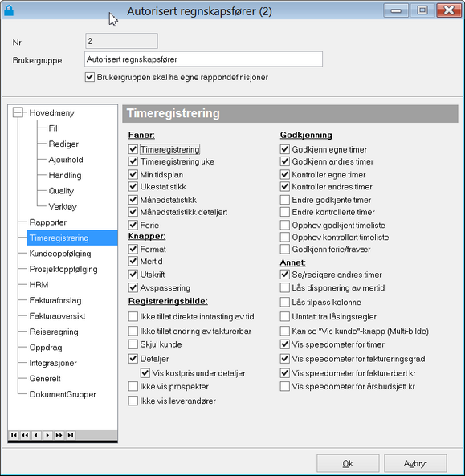The image size is (465, 476).
Task: Toggle Kontroller egne timer checkbox
Action: click(x=284, y=174)
